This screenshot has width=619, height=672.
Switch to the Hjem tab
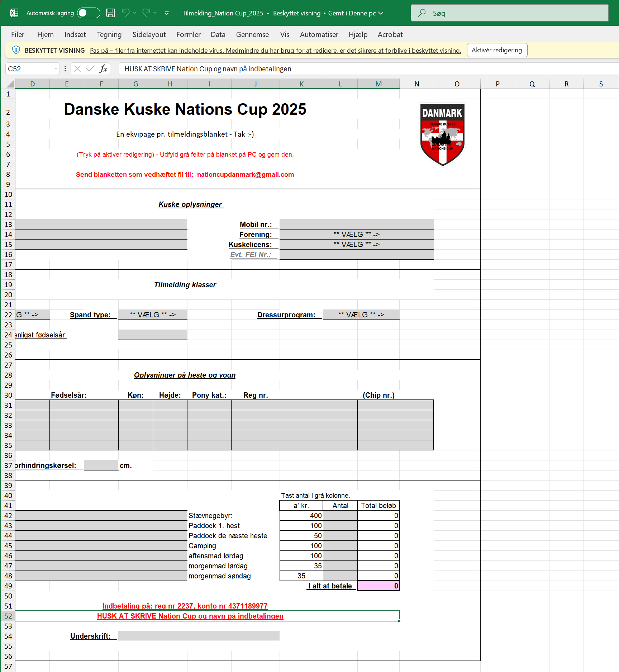46,34
